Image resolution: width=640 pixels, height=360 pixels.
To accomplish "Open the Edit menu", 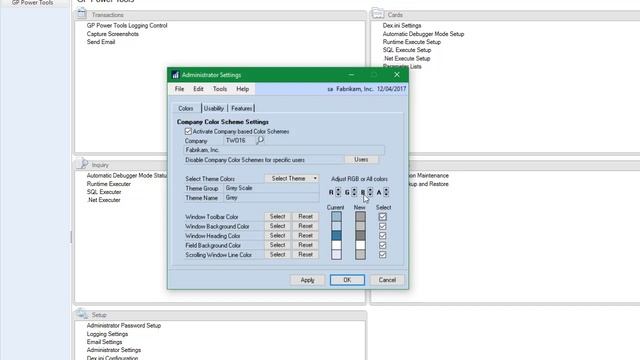I will click(x=198, y=89).
